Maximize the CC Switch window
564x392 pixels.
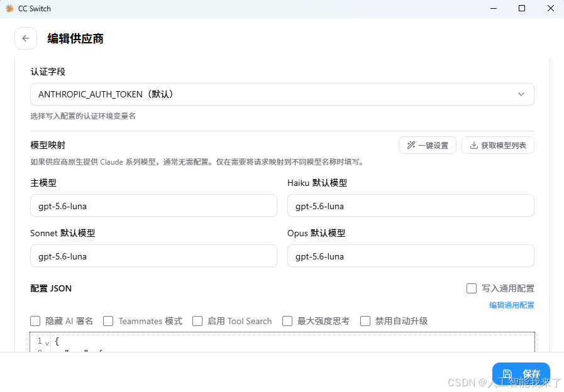click(x=522, y=8)
